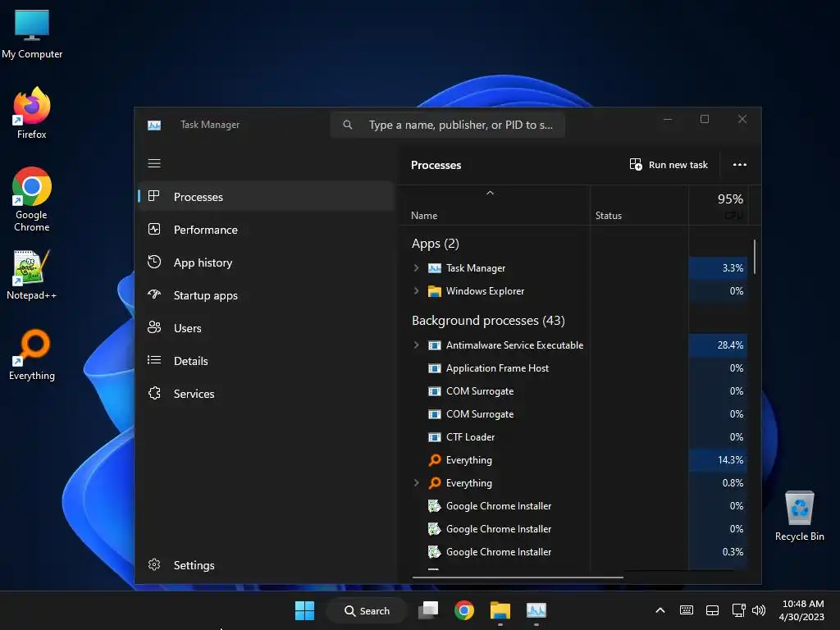
Task: Select the second COM Surrogate process
Action: pyautogui.click(x=573, y=414)
